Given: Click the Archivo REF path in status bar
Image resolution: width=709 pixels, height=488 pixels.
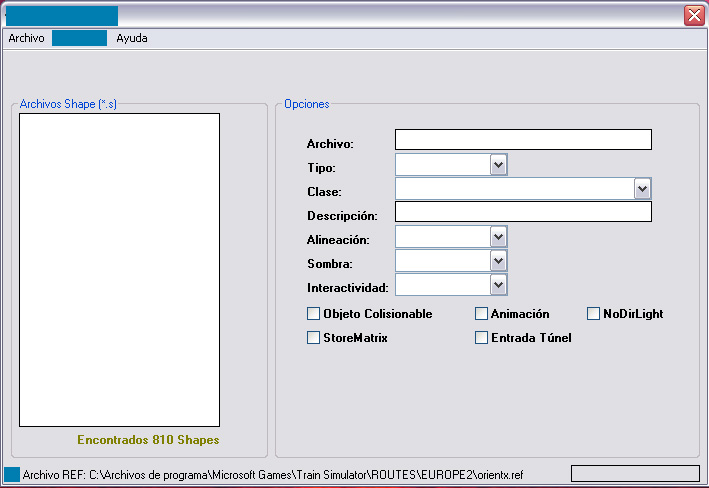Looking at the screenshot, I should pyautogui.click(x=272, y=475).
